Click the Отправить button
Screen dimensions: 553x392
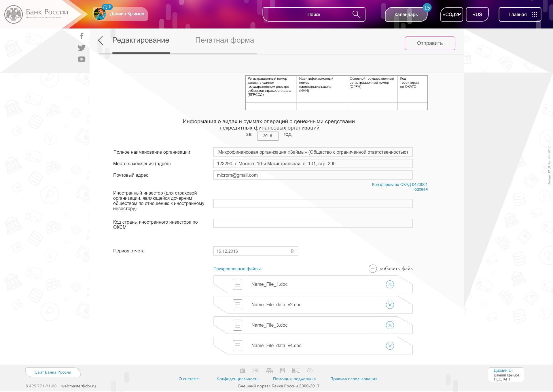[430, 43]
